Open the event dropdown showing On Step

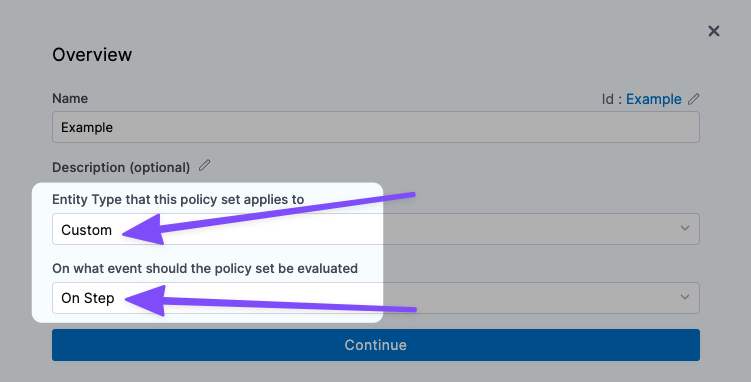click(376, 298)
